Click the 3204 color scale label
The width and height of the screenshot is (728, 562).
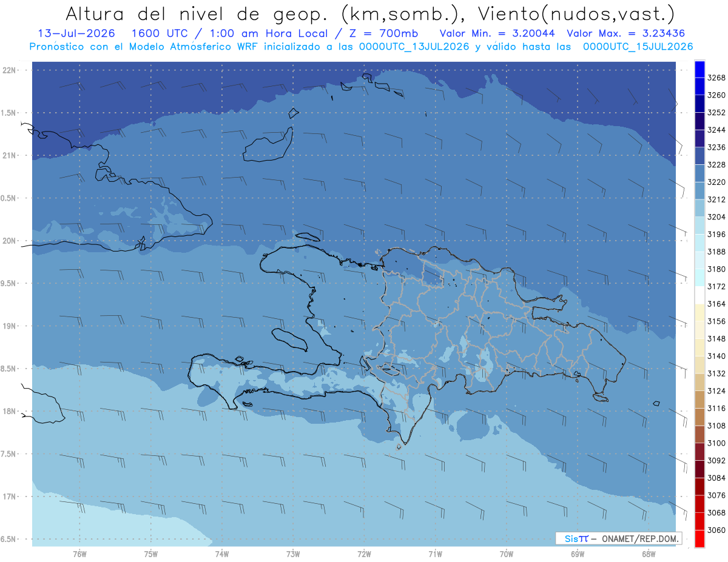[x=716, y=217]
